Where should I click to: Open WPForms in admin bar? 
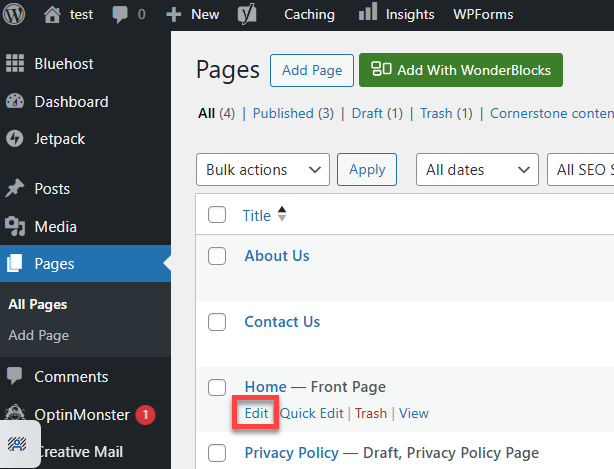click(483, 14)
